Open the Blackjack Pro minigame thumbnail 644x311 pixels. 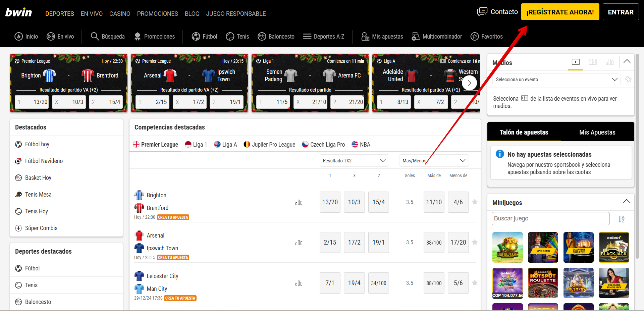click(x=614, y=247)
